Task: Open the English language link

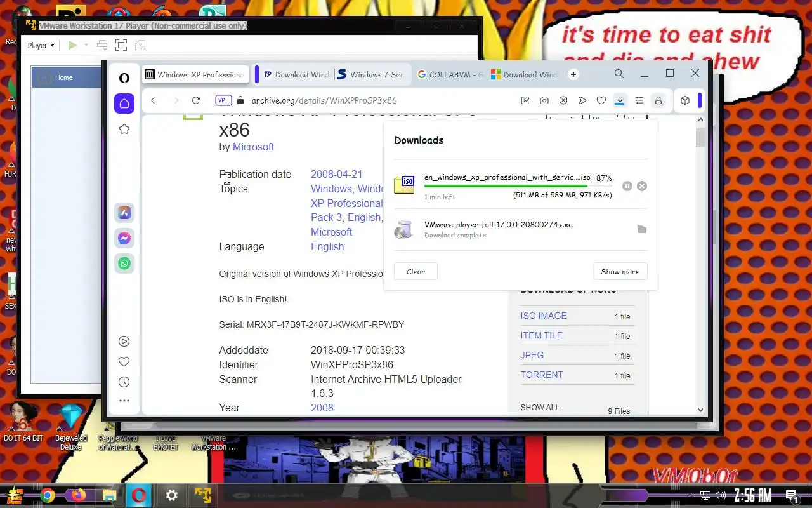Action: coord(327,246)
